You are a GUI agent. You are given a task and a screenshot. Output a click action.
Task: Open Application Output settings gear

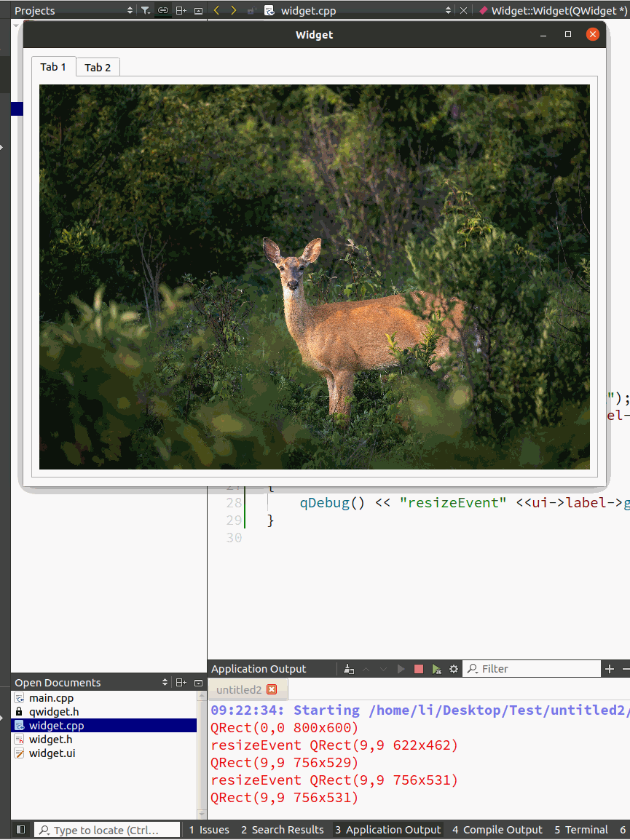[x=454, y=669]
